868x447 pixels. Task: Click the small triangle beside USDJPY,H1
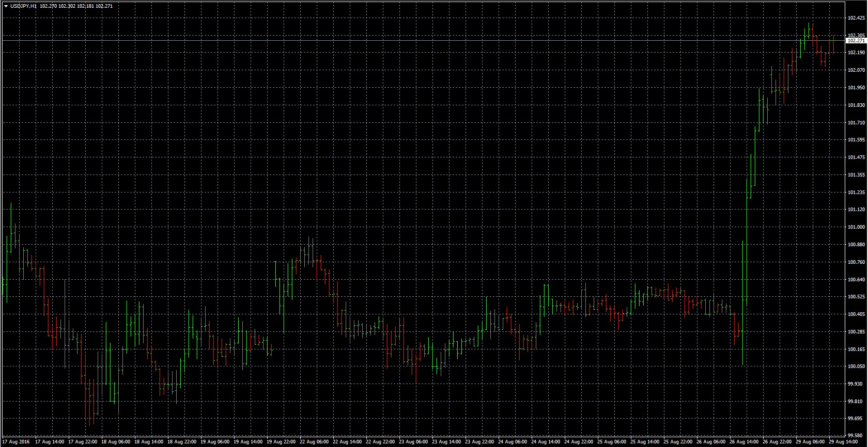tap(5, 6)
